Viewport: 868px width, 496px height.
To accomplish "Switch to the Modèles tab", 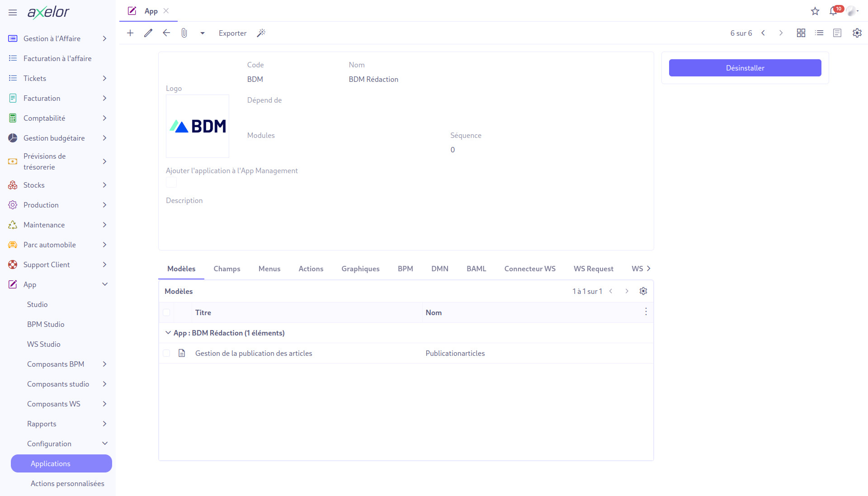I will [181, 269].
